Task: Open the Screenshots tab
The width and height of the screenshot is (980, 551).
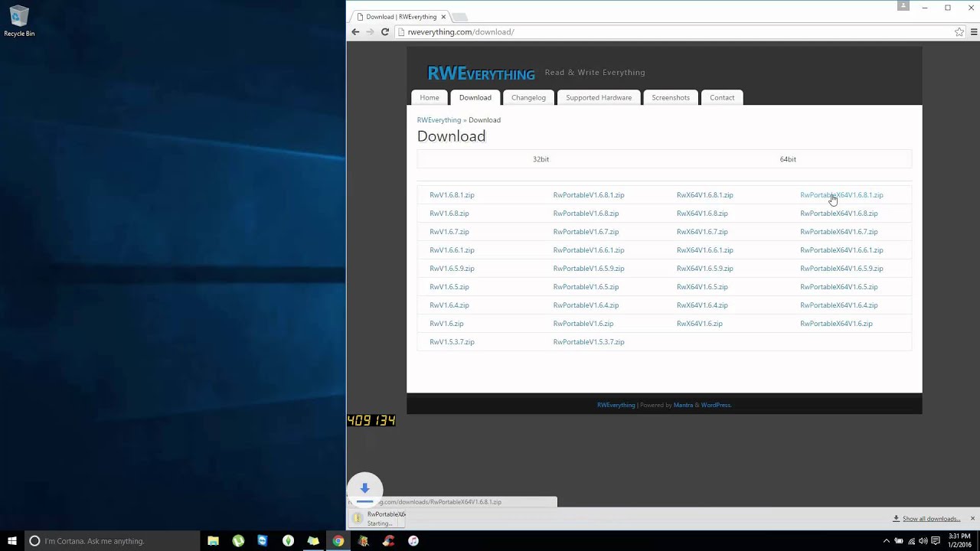Action: coord(671,98)
